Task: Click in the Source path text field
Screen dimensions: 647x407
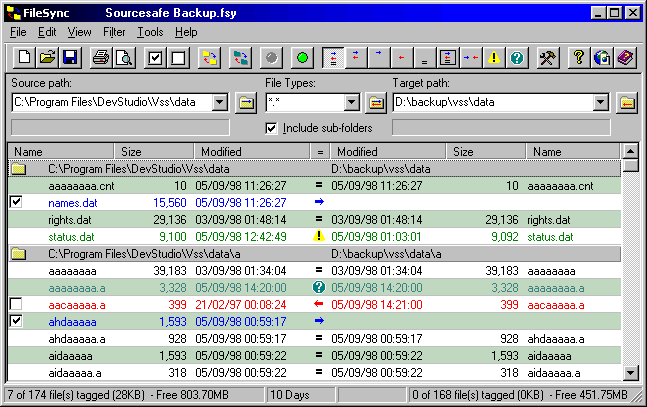Action: tap(112, 102)
